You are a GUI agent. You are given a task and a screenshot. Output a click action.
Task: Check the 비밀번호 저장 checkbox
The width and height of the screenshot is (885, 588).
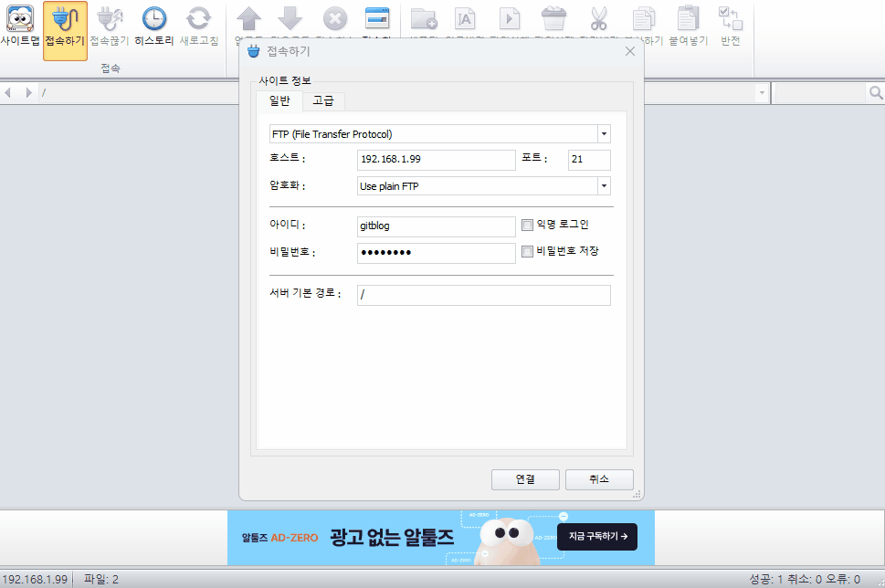click(x=527, y=252)
